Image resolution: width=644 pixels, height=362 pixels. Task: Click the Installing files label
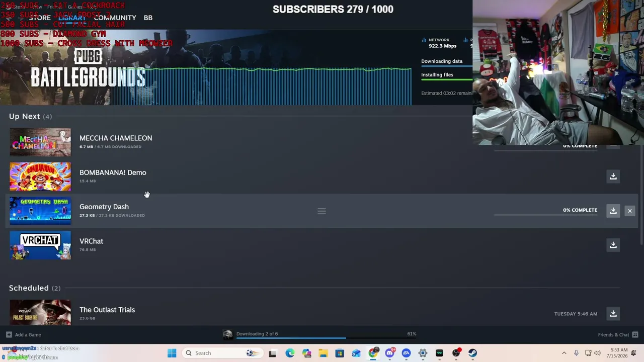tap(437, 75)
